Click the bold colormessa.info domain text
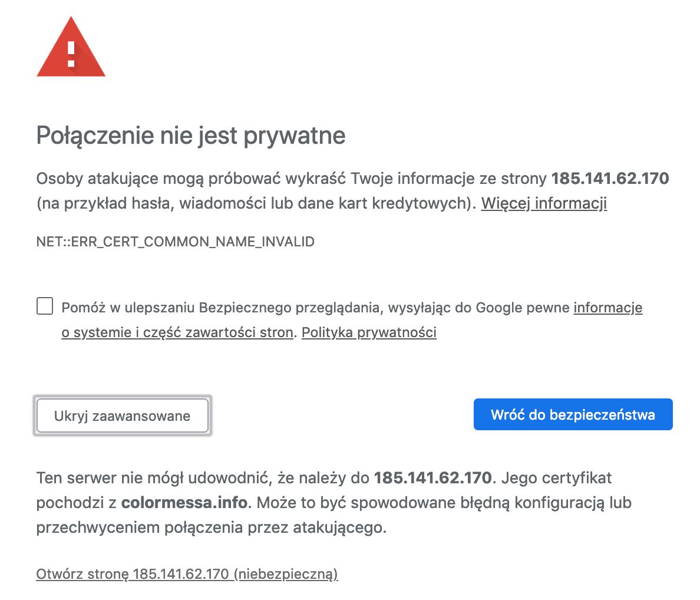 183,503
